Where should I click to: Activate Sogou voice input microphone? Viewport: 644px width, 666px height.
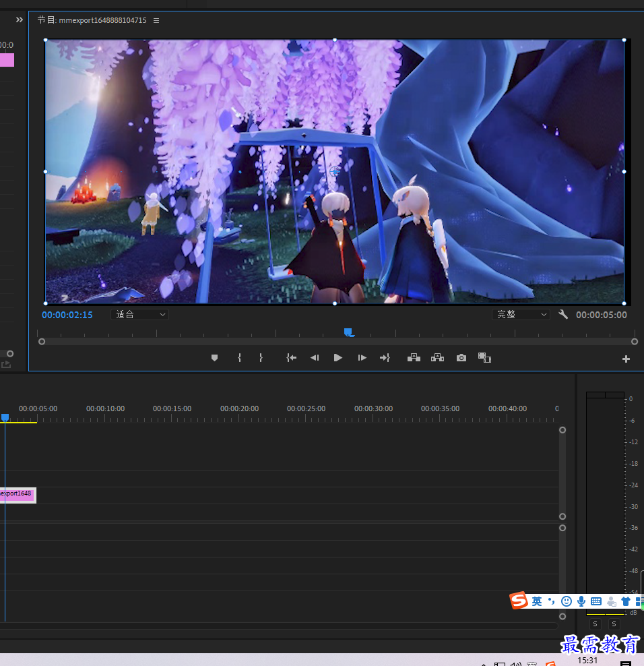(x=581, y=601)
